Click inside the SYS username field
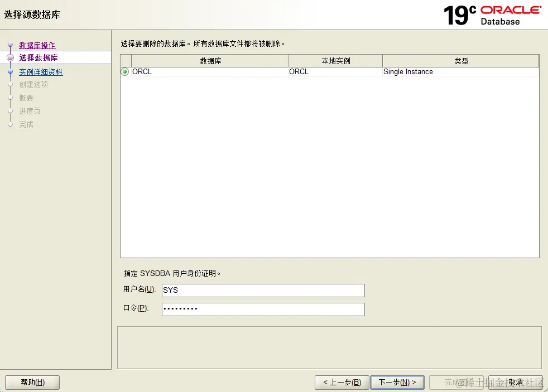Screen dimensions: 548x392 point(262,290)
